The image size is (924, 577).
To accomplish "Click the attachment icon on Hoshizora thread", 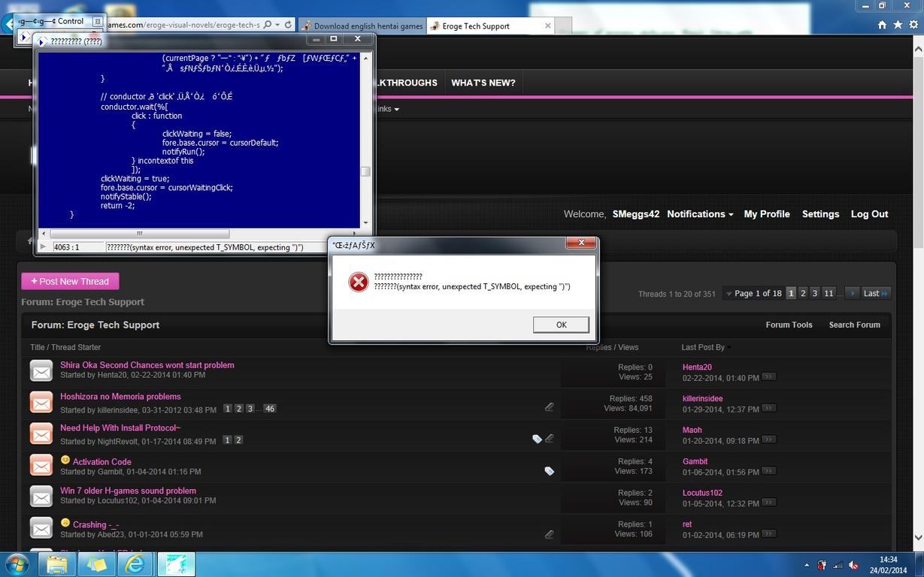I will coord(550,407).
